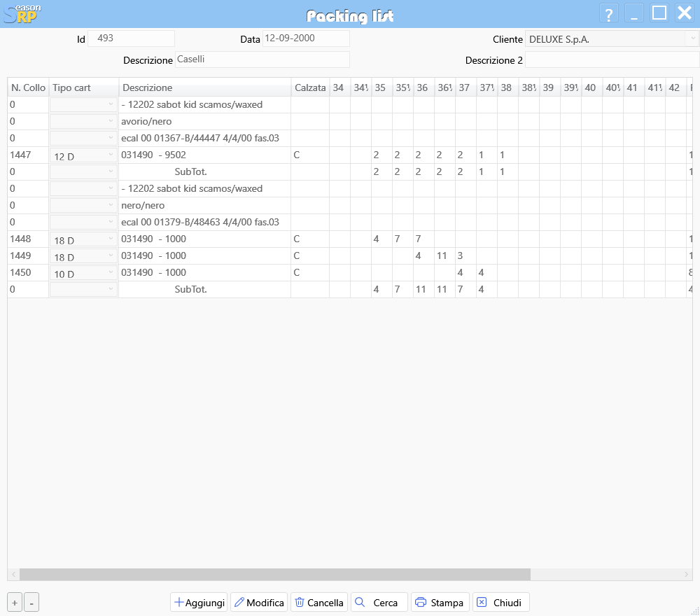The image size is (700, 616).
Task: Click the size 39 column header
Action: coord(549,87)
